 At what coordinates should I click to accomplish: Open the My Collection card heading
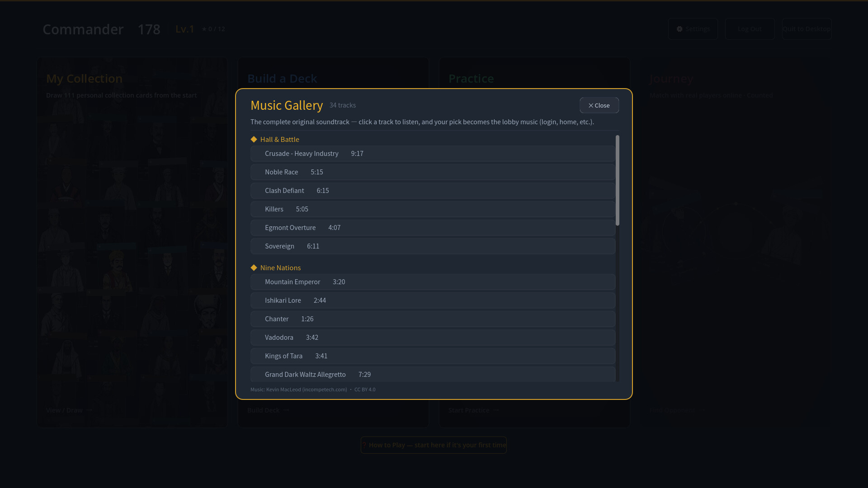(84, 79)
